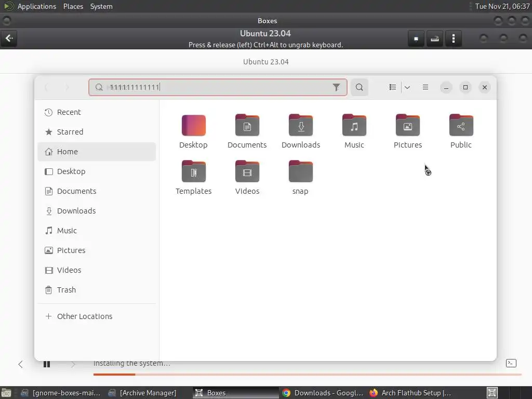Open the System menu

coord(101,6)
